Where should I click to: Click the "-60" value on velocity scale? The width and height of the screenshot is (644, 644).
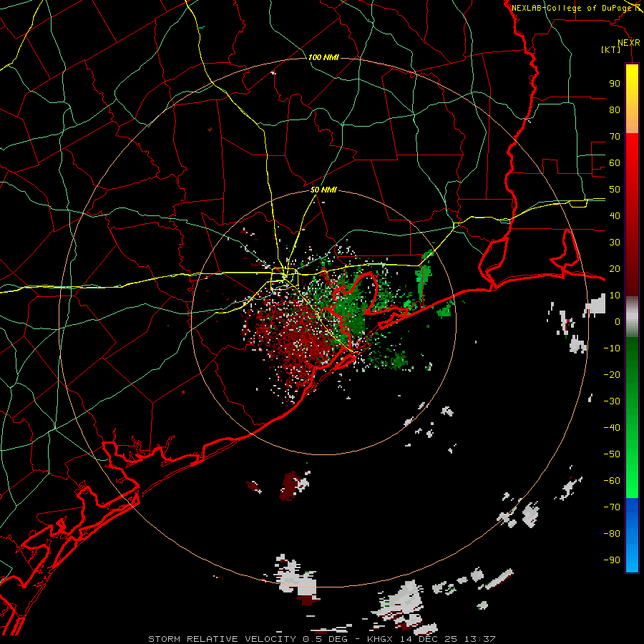(612, 481)
